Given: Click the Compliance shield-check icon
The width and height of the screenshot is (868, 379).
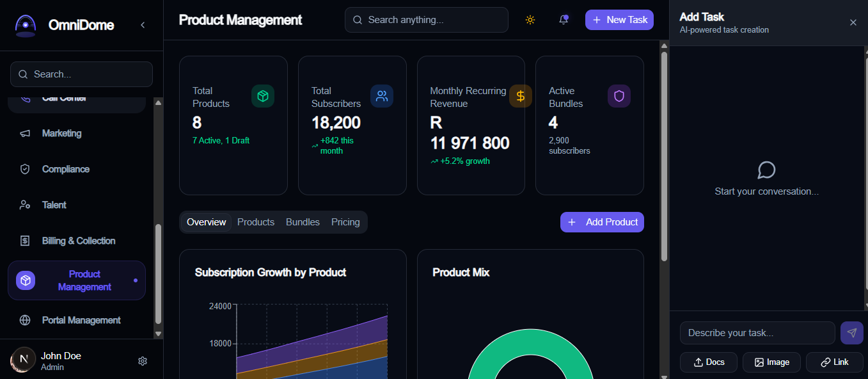Looking at the screenshot, I should 25,170.
